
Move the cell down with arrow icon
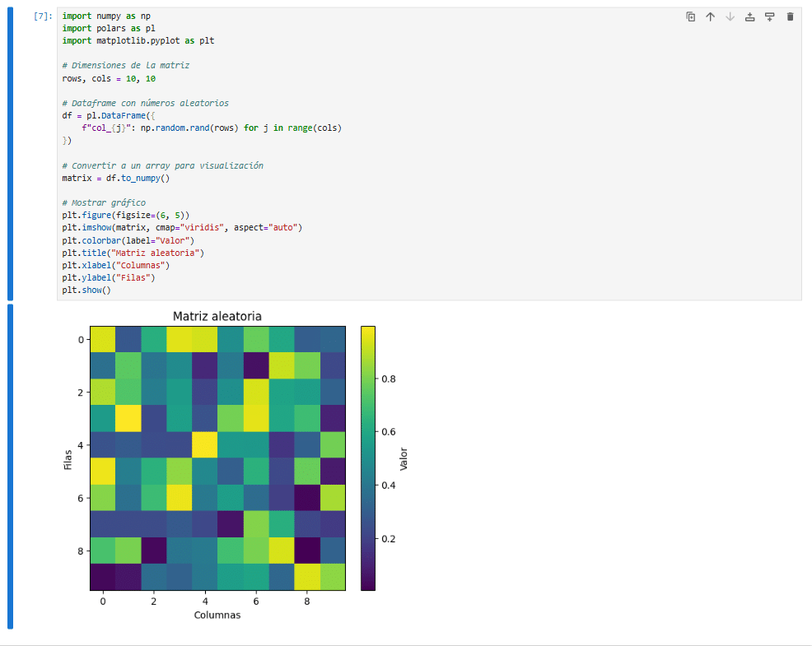click(x=730, y=16)
